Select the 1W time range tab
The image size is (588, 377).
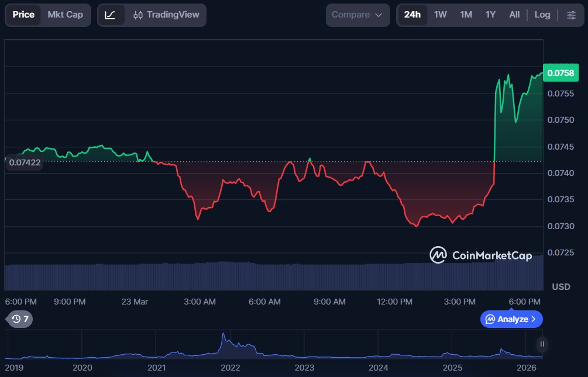441,15
